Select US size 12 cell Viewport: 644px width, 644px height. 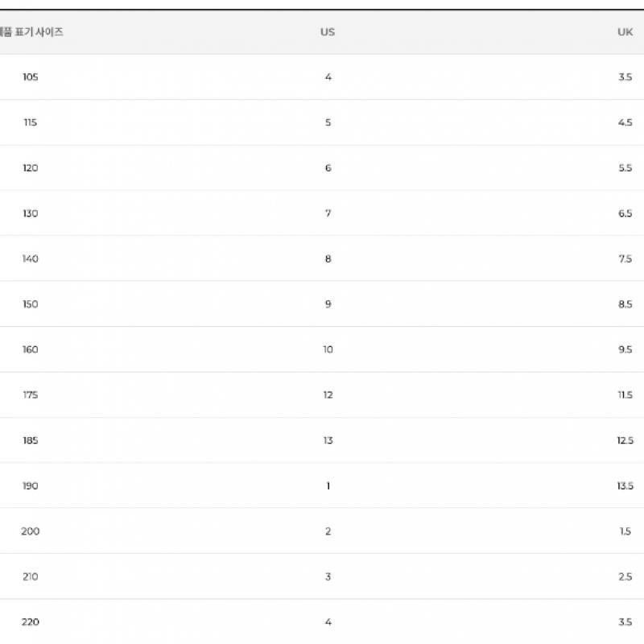tap(328, 395)
